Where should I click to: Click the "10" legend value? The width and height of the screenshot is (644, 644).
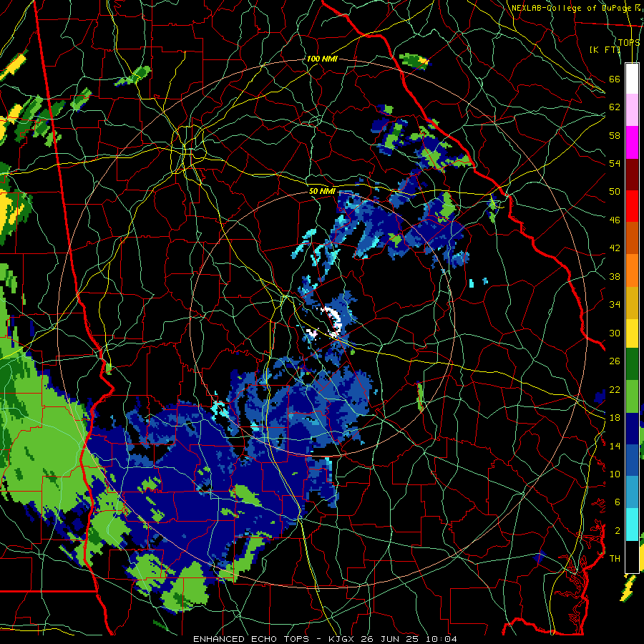[x=615, y=474]
